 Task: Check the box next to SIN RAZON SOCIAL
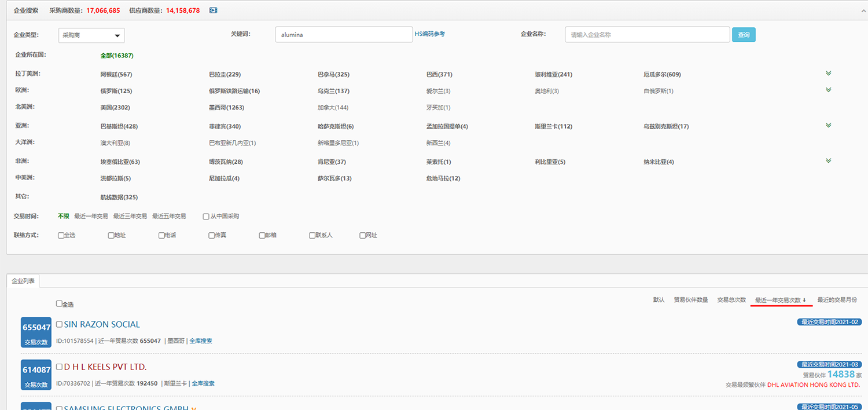tap(59, 324)
